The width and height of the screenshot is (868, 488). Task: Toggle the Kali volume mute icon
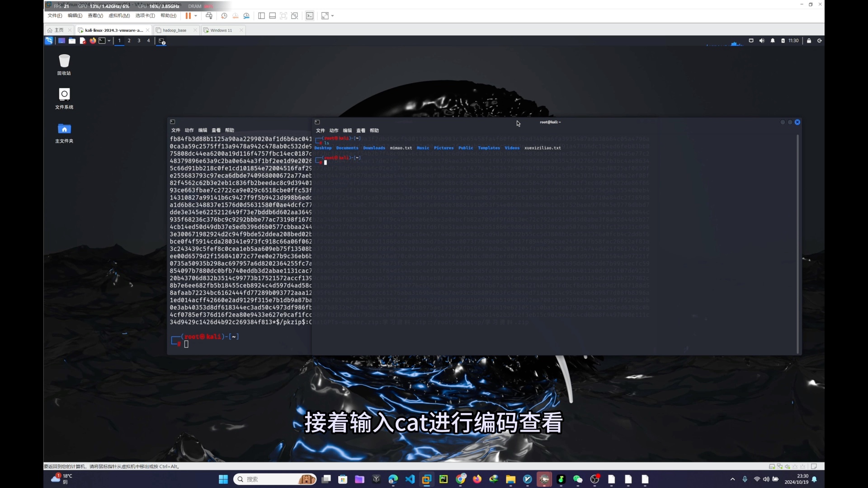[x=762, y=41]
